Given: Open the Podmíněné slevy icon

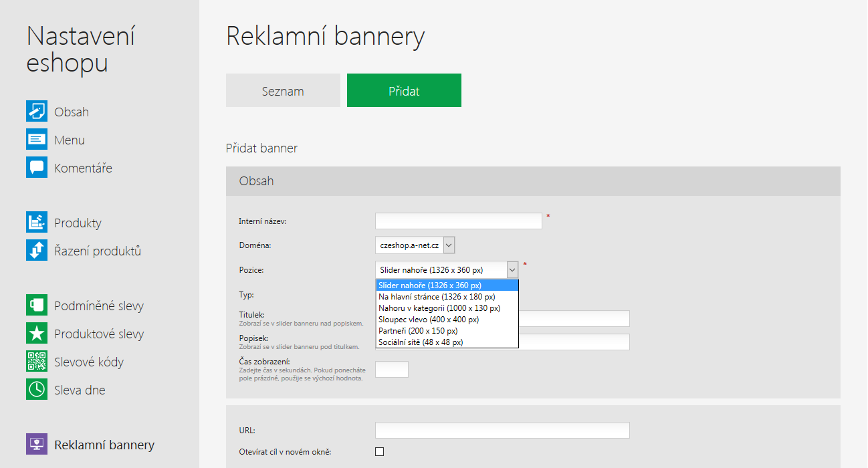Looking at the screenshot, I should pyautogui.click(x=37, y=305).
